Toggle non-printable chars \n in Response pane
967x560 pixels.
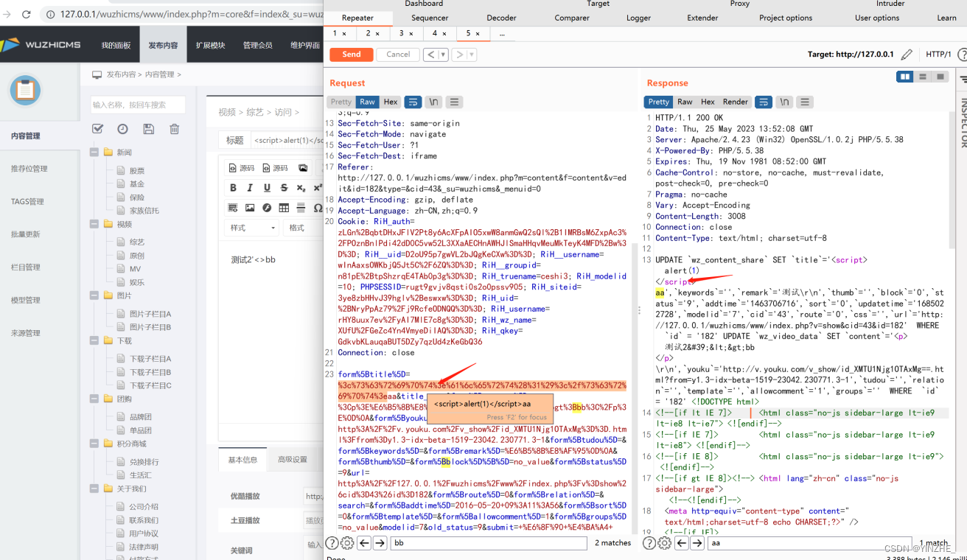click(x=785, y=102)
